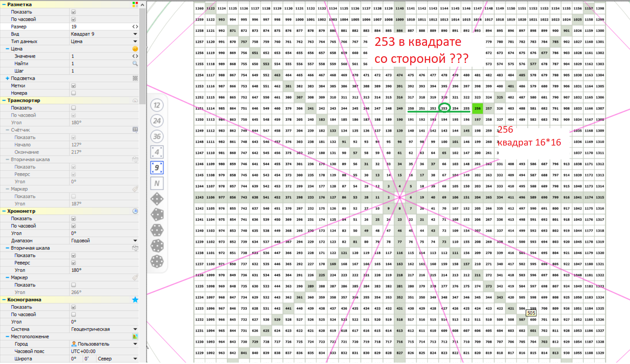The height and width of the screenshot is (364, 630).
Task: Click the scale icon in Хронометр Вторичная шкала row
Action: point(135,248)
